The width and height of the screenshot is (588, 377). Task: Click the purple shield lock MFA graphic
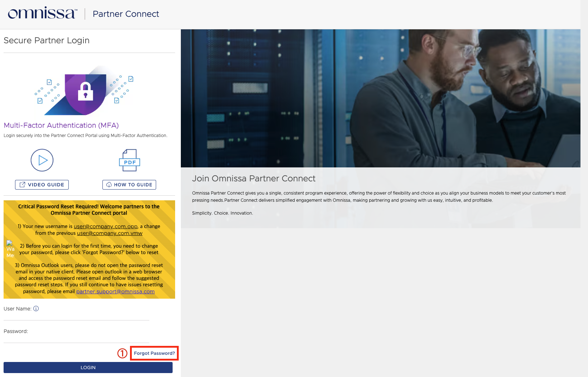point(85,92)
